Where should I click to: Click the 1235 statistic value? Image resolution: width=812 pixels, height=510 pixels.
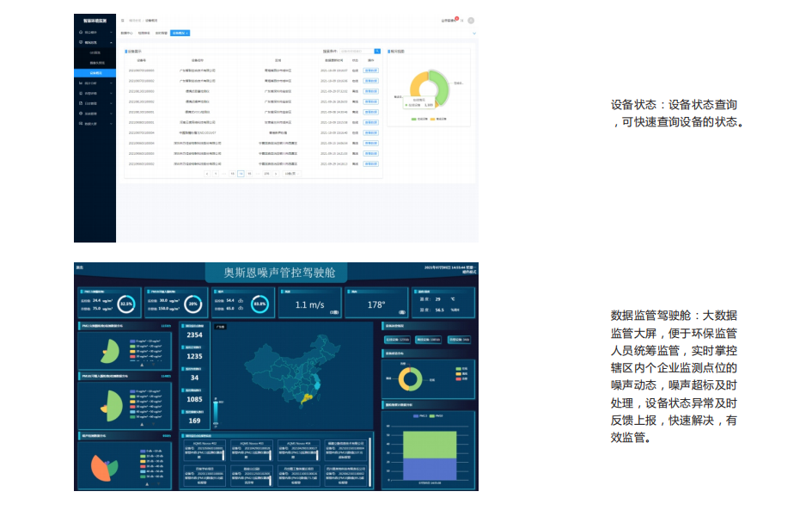(x=194, y=357)
